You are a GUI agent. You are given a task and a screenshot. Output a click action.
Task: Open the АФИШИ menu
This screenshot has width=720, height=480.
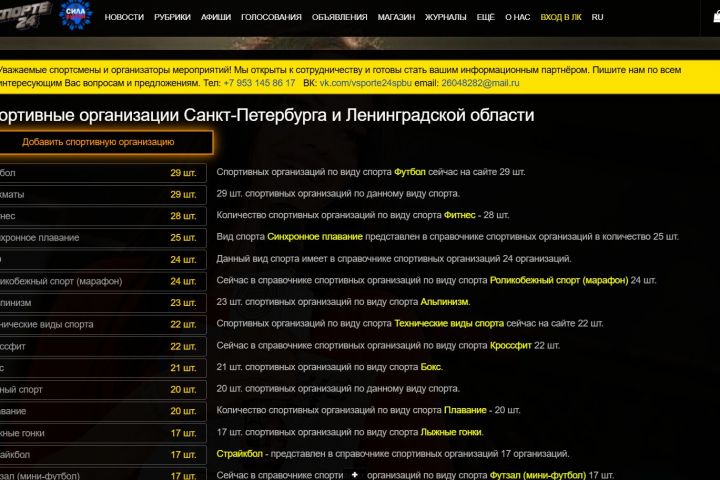216,17
